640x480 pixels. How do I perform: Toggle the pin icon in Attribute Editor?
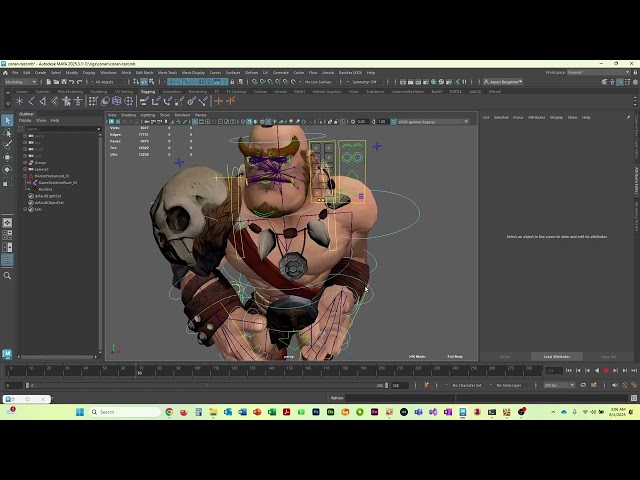click(x=629, y=117)
